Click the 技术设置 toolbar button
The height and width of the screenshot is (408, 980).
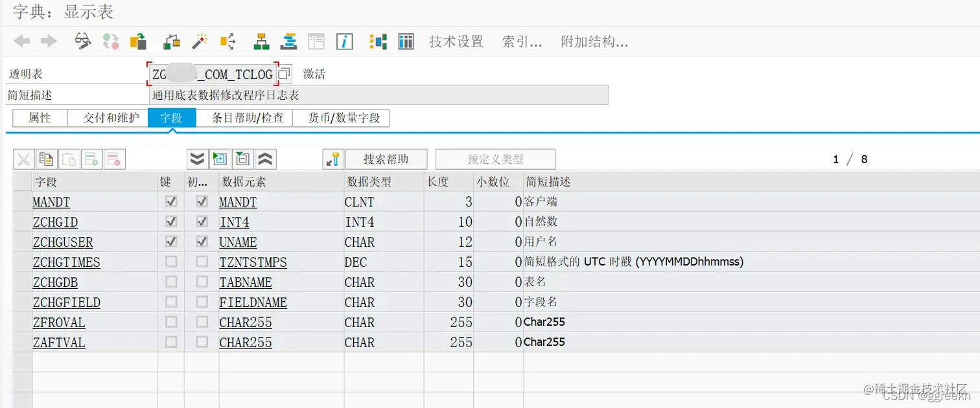456,41
